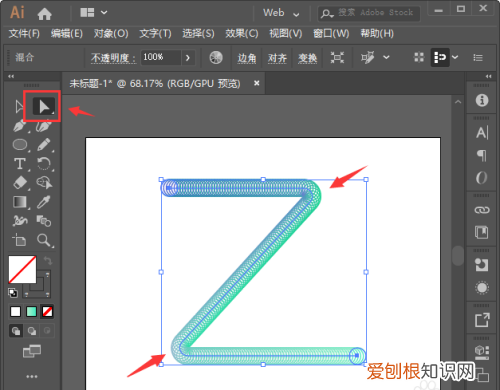Select the Zoom tool
The height and width of the screenshot is (390, 500).
[44, 240]
